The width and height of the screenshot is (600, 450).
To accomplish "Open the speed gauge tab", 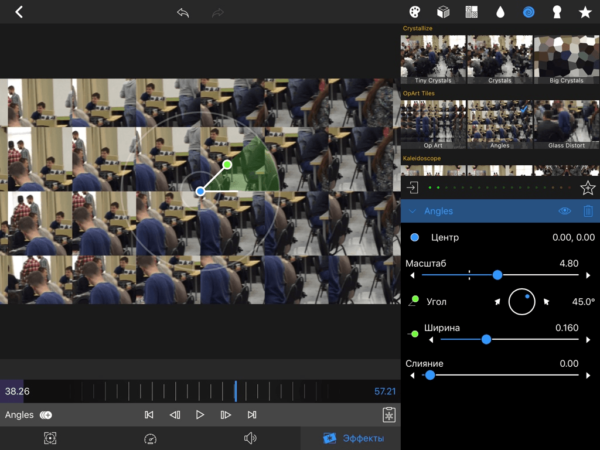I will pos(150,438).
